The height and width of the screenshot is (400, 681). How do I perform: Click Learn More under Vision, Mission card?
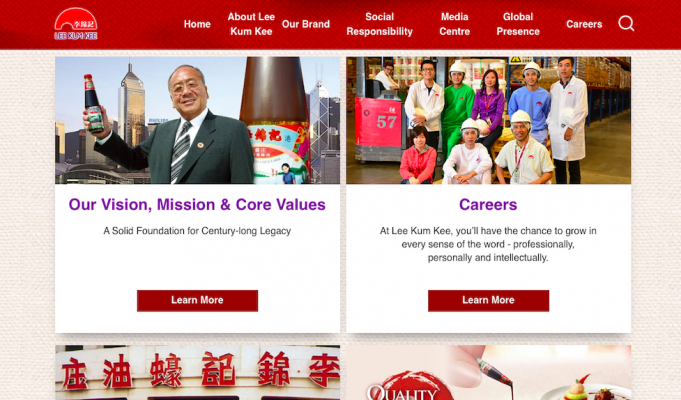[197, 301]
